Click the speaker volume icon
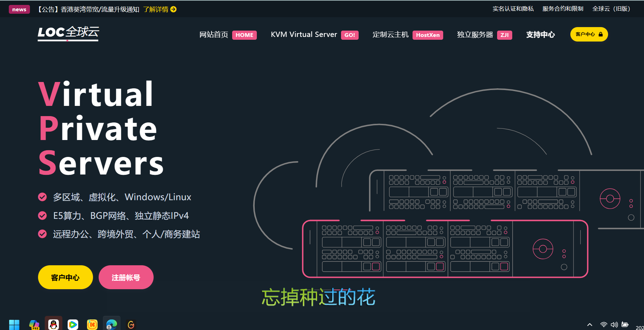Screen dimensions: 644x330 coord(614,324)
